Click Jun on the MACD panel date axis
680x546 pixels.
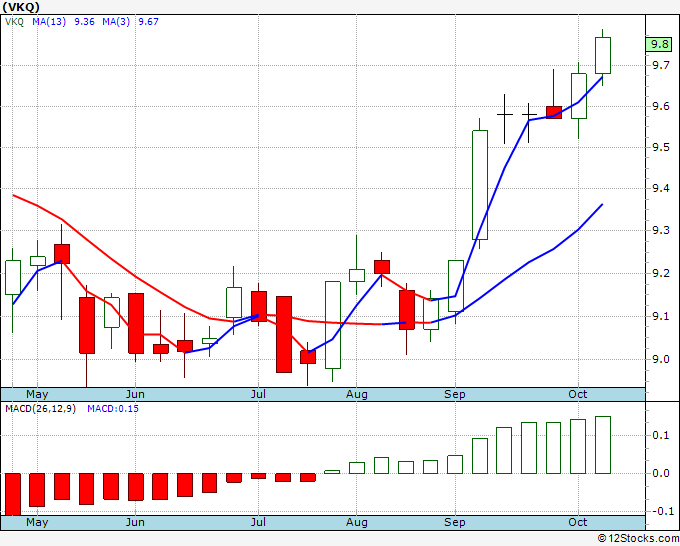(x=135, y=522)
